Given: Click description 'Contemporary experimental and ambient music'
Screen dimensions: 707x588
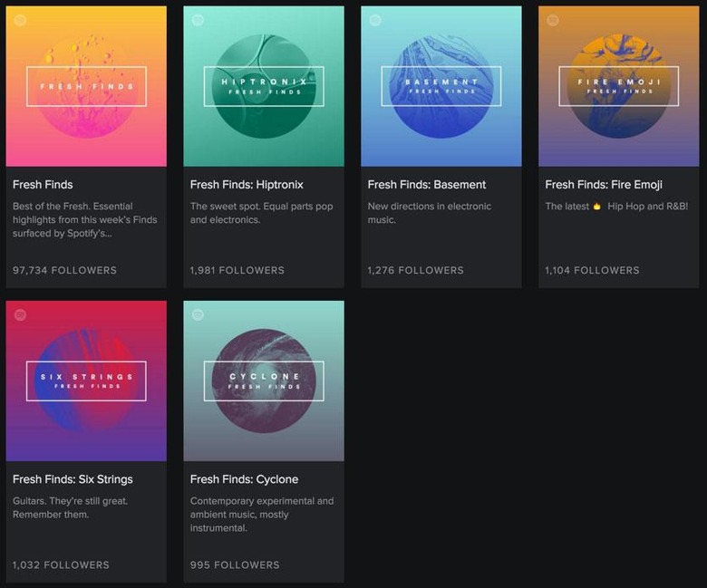Looking at the screenshot, I should tap(262, 515).
